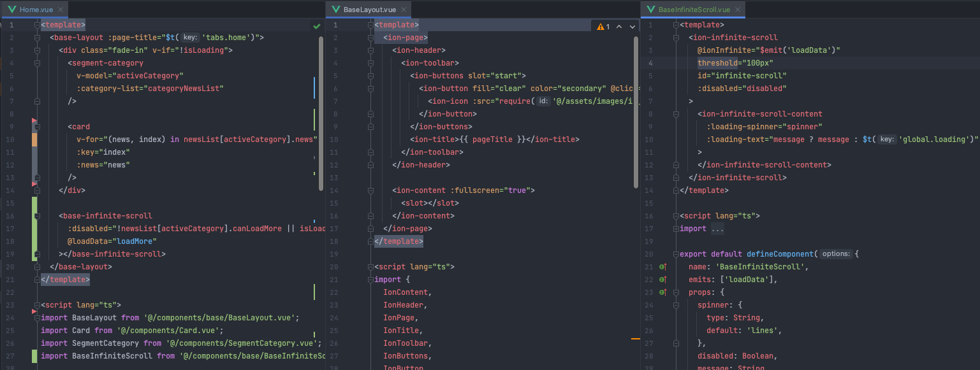Collapse the spinner: { block
980x370 pixels.
tap(676, 305)
